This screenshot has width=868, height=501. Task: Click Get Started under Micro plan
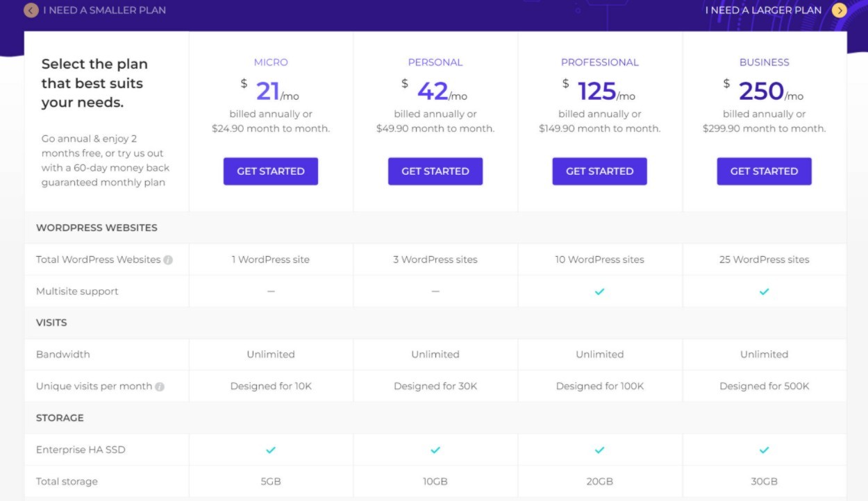click(x=271, y=171)
